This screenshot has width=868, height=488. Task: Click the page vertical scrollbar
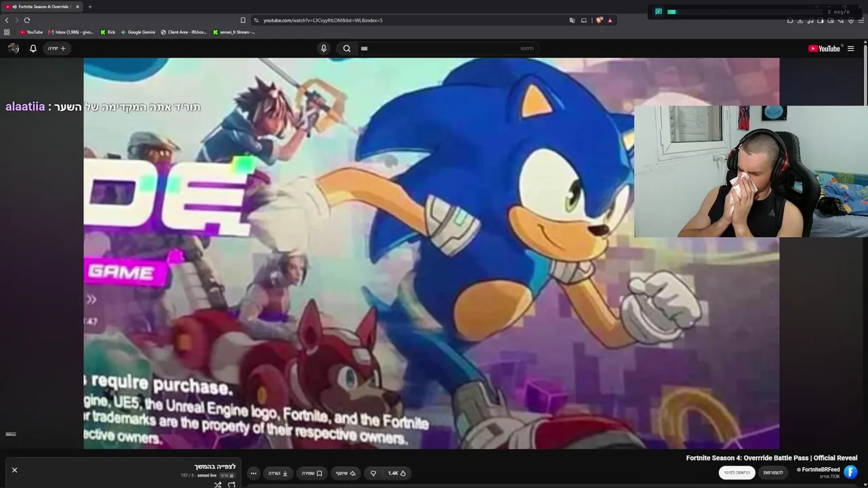point(865,264)
